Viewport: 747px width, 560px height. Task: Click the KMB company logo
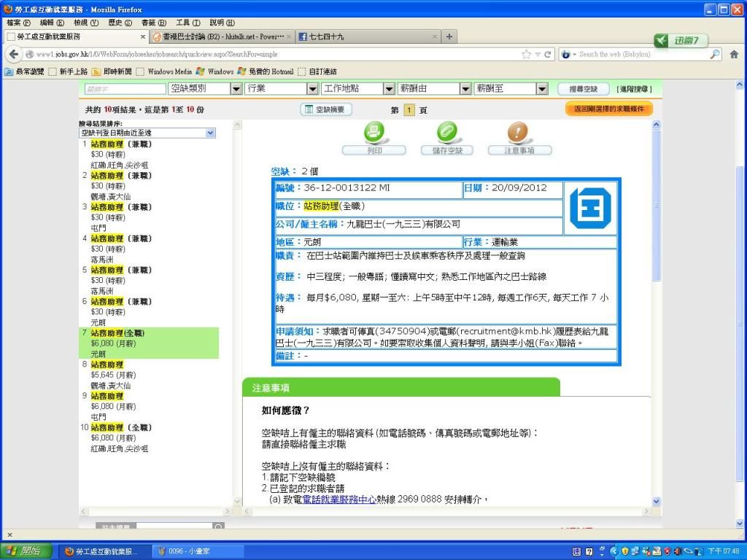(x=590, y=208)
